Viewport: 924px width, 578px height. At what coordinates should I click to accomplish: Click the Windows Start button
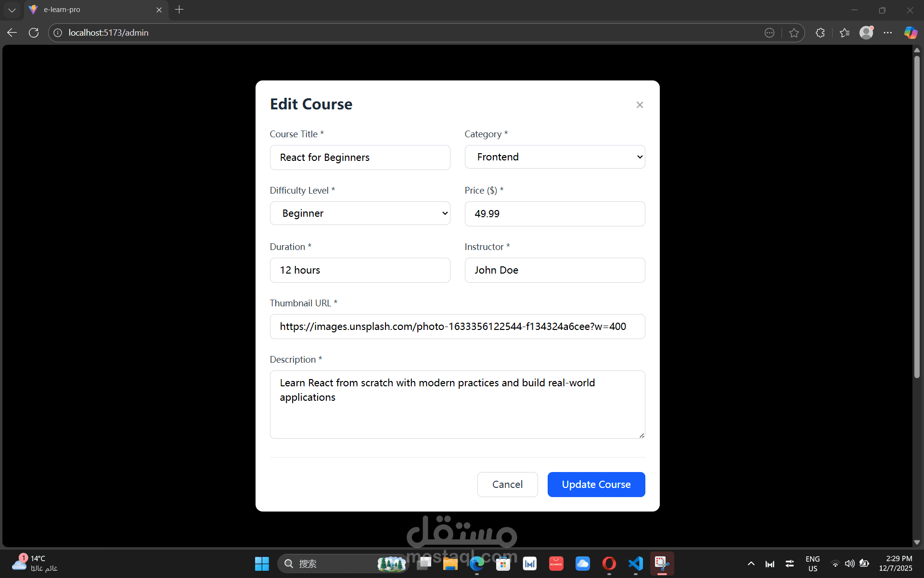[262, 564]
